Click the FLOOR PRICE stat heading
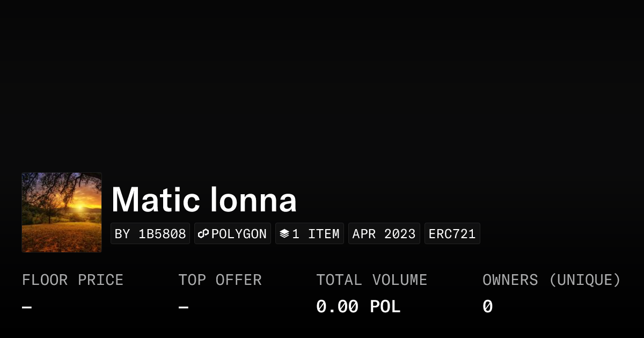Image resolution: width=644 pixels, height=338 pixels. pos(72,280)
